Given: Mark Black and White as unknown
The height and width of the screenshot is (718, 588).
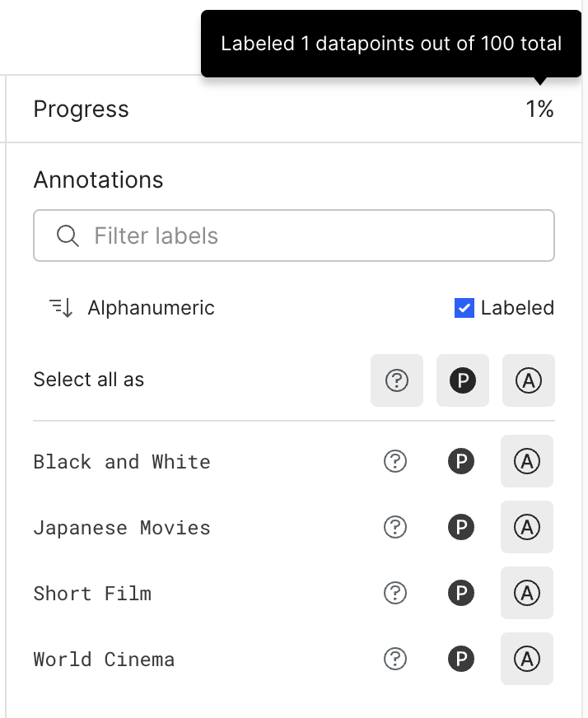Looking at the screenshot, I should [395, 461].
